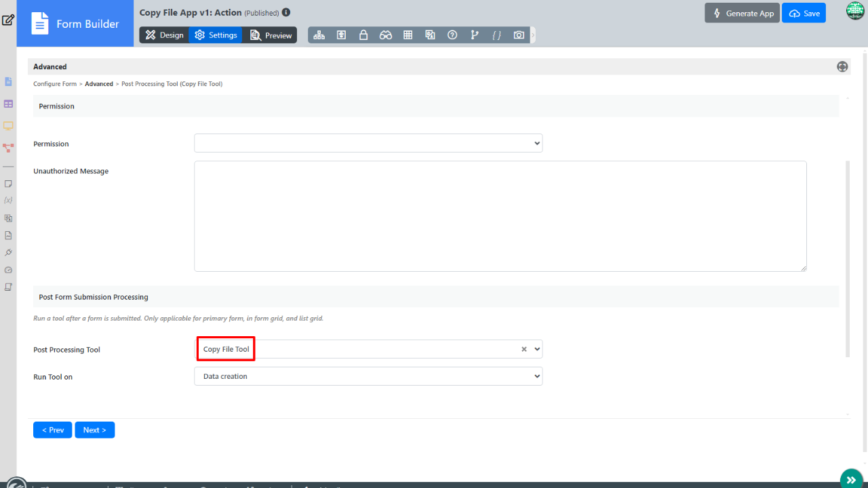
Task: Switch to the Preview tab
Action: (271, 35)
